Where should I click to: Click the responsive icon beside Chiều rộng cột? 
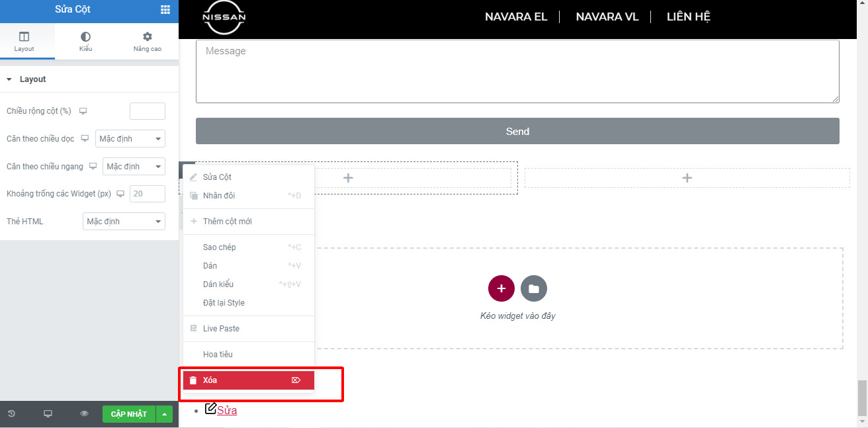pos(83,111)
